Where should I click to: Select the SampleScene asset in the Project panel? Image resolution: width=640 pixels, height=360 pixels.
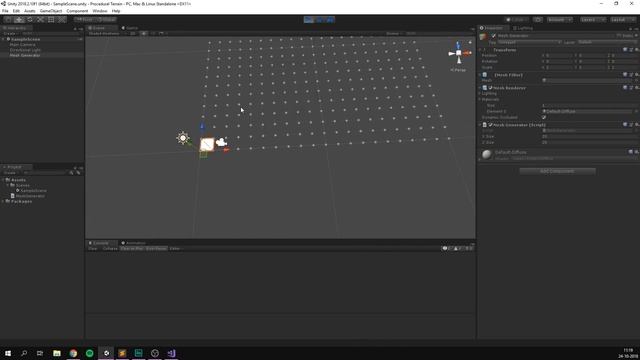(33, 191)
